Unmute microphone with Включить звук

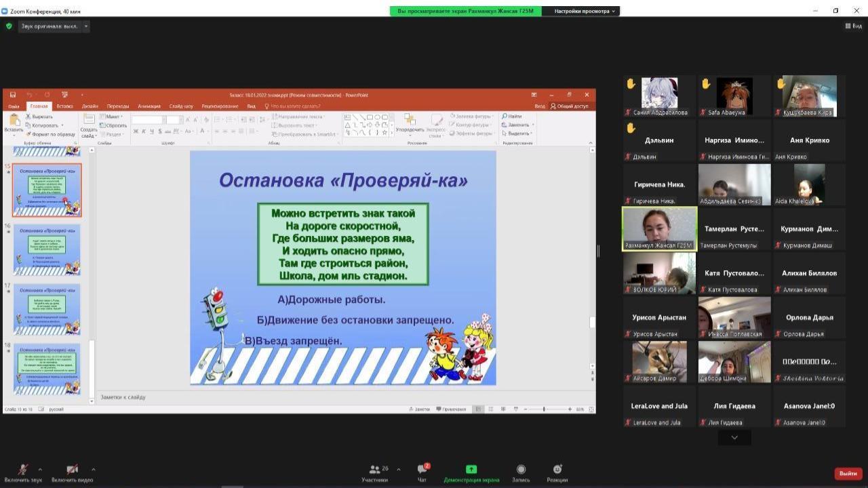[x=22, y=470]
